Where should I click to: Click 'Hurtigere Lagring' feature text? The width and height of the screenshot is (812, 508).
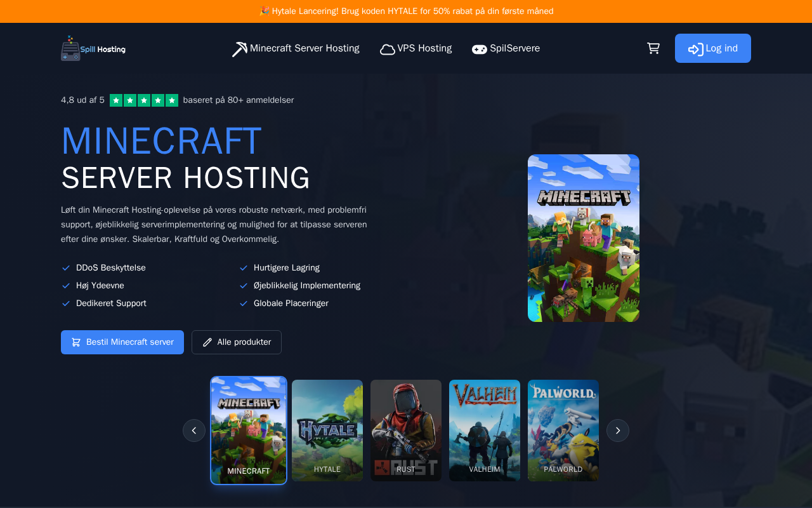287,268
